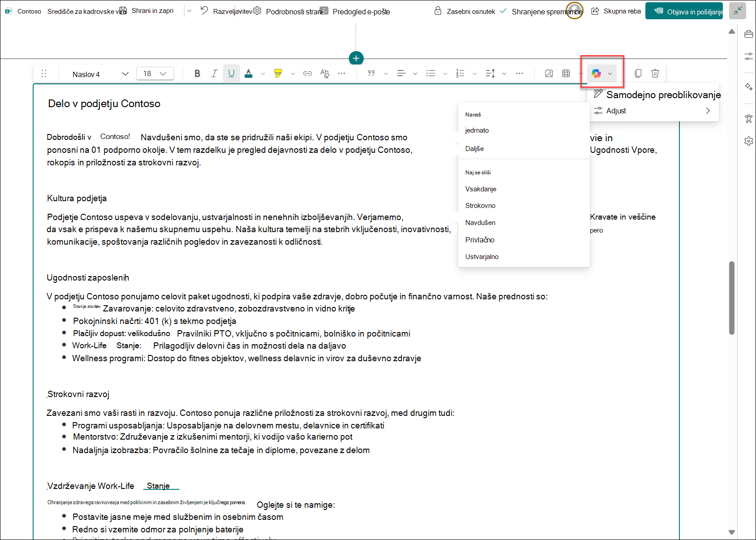Insert a hyperlink with the link icon
This screenshot has width=756, height=540.
[308, 73]
